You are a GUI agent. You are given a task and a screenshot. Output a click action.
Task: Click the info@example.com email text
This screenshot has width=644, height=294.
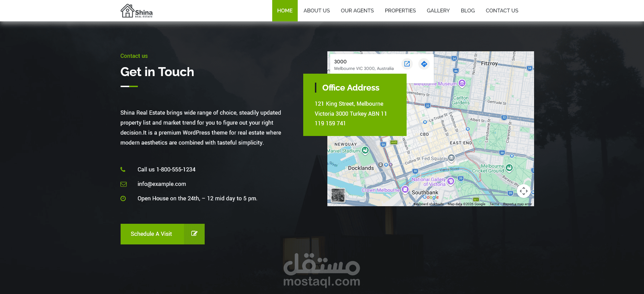162,184
